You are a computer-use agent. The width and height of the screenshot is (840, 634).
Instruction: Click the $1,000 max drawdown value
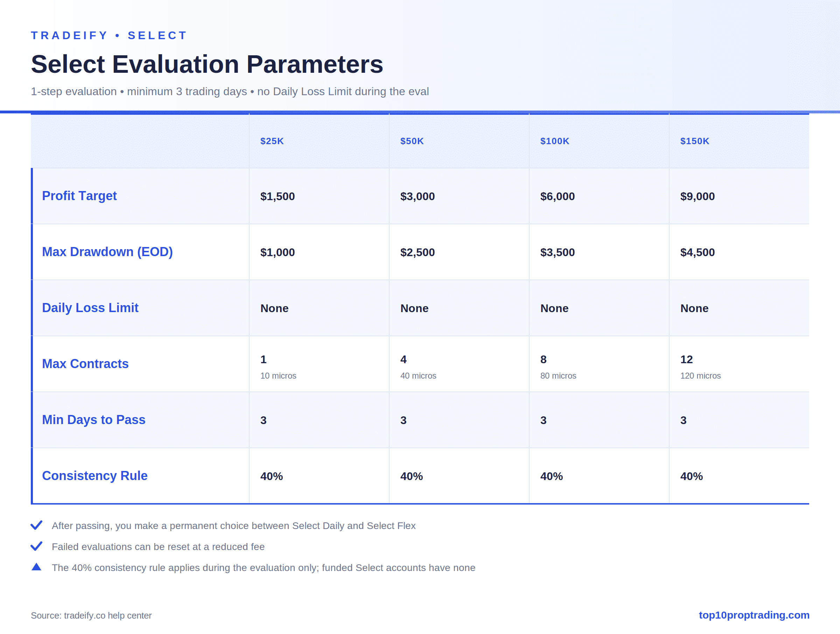pyautogui.click(x=278, y=253)
